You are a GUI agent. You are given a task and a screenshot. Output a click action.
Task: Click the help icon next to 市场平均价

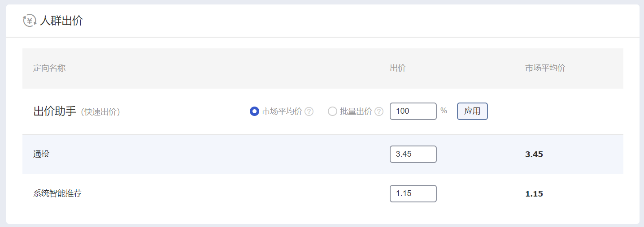(309, 111)
